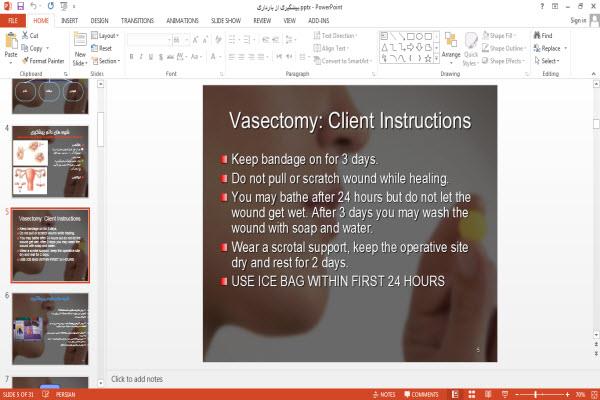Open the Layout dropdown
This screenshot has height=400, width=600.
pyautogui.click(x=105, y=35)
